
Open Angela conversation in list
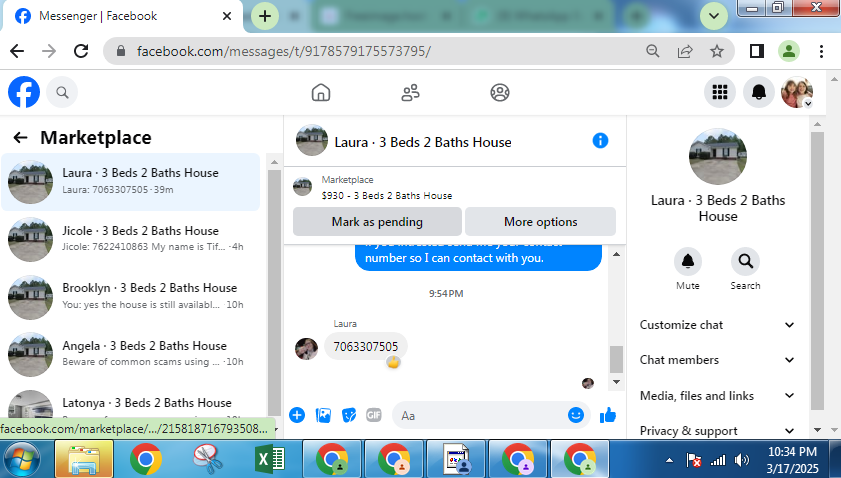point(130,354)
